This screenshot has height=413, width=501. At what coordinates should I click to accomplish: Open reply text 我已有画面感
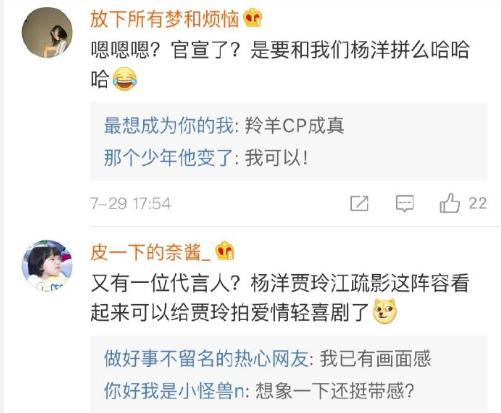pos(376,359)
